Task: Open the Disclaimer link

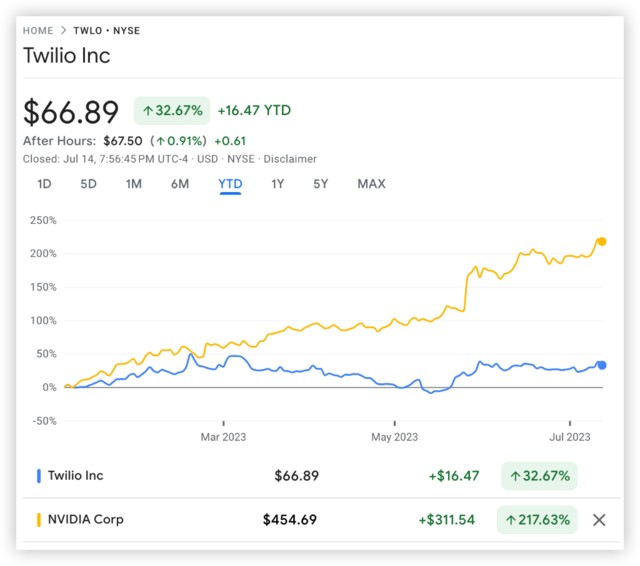Action: 293,159
